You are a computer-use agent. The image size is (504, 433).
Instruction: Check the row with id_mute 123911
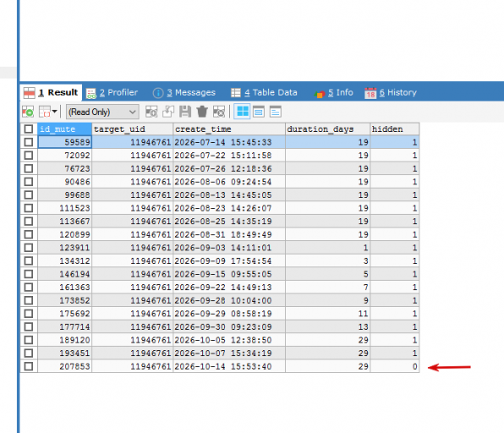coord(29,248)
